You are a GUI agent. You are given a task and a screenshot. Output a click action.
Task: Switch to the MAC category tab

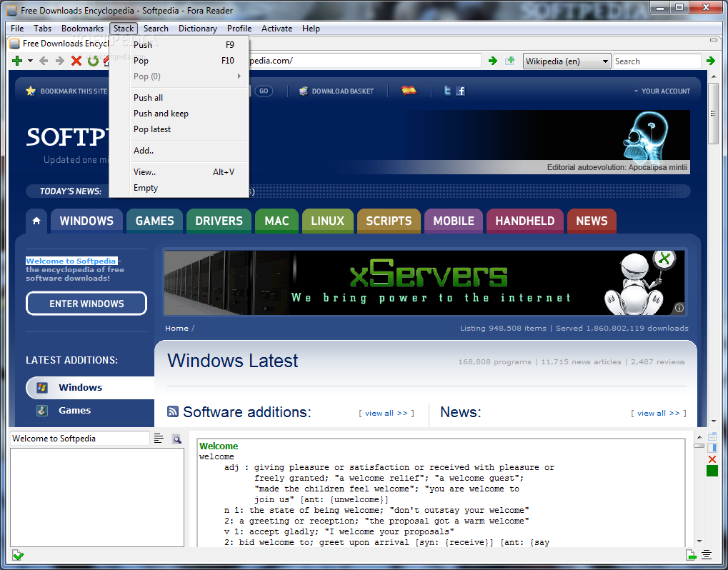click(276, 221)
